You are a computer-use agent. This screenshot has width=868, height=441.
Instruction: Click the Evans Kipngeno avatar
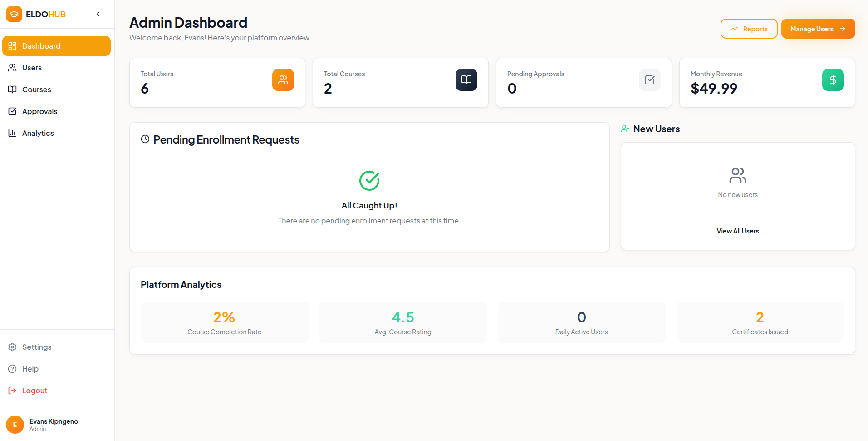[x=15, y=424]
